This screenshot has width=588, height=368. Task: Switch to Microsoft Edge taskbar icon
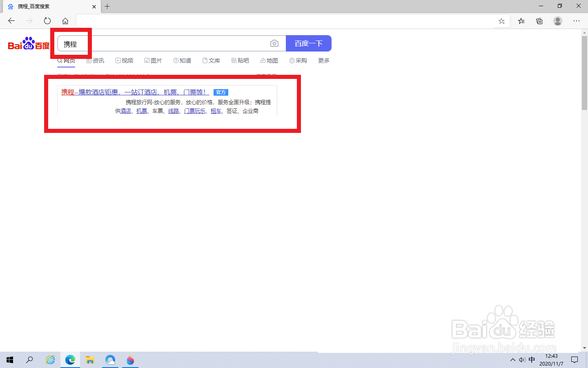point(70,360)
